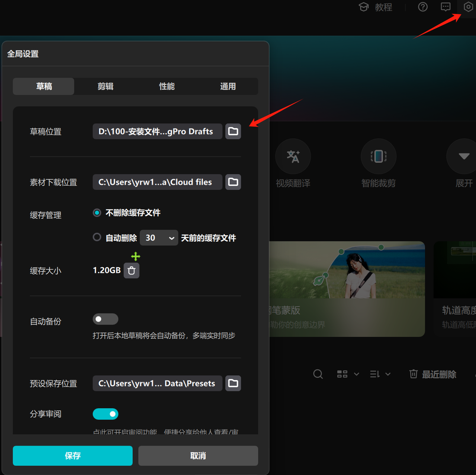476x475 pixels.
Task: Open the settings gear icon
Action: (x=468, y=7)
